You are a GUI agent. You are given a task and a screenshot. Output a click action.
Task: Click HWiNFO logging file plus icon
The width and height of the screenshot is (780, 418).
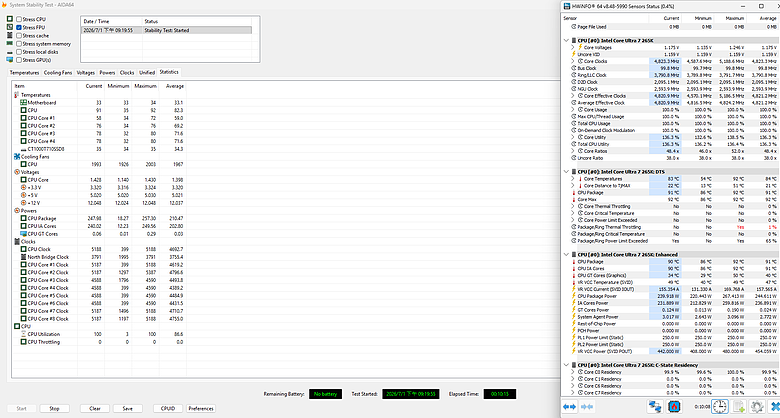click(x=739, y=407)
